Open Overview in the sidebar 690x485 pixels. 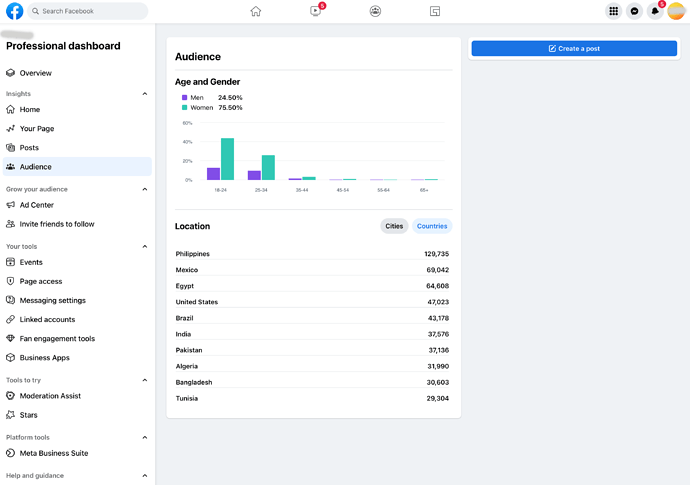(35, 73)
